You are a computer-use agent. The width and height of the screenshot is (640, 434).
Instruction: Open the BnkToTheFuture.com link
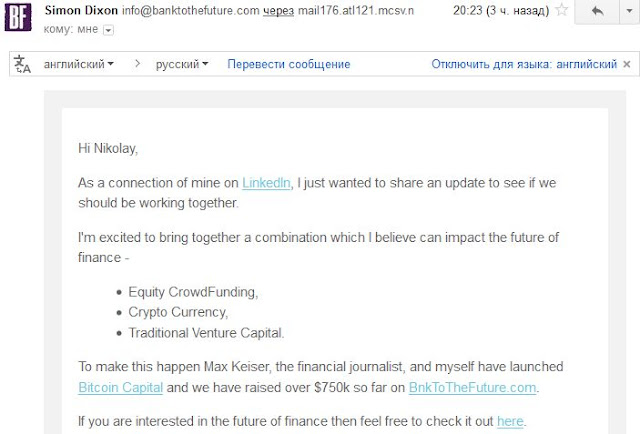coord(472,387)
